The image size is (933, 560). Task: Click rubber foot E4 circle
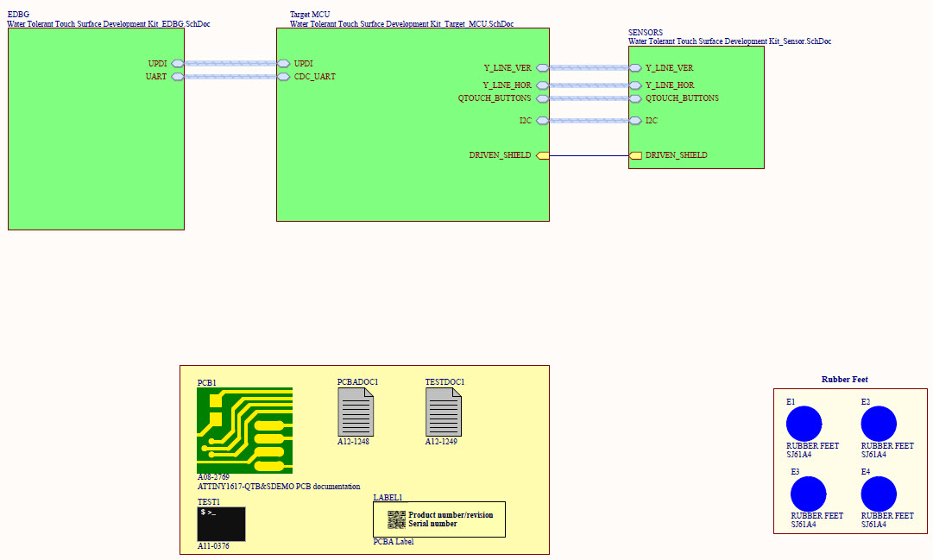879,494
